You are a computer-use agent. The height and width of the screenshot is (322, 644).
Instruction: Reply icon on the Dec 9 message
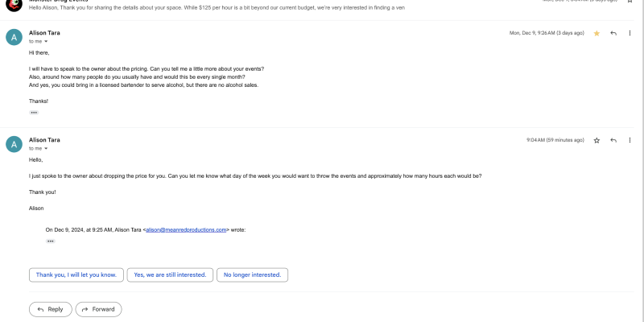click(x=613, y=33)
